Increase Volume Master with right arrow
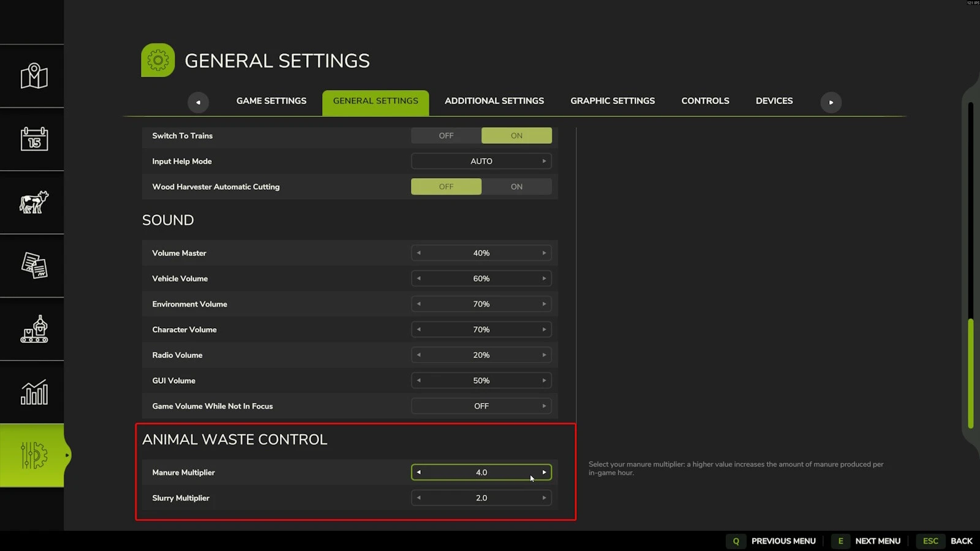Screen dimensions: 980x551 pos(544,253)
